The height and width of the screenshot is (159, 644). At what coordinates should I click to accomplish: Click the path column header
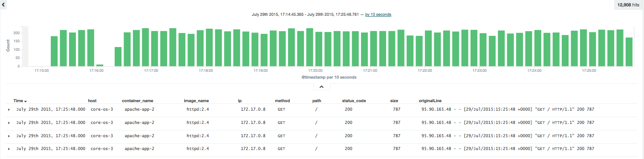point(316,101)
